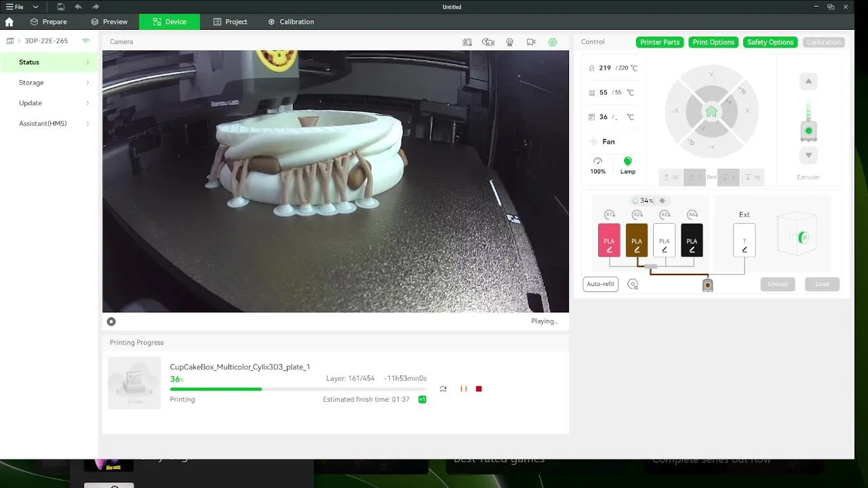Stop camera playback with stop button

click(x=111, y=322)
